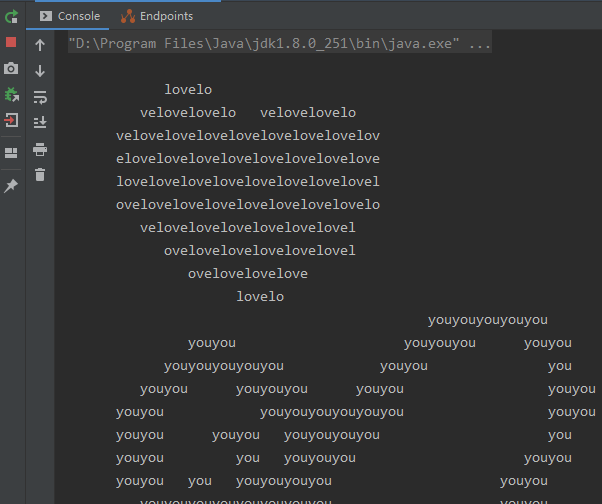Image resolution: width=602 pixels, height=504 pixels.
Task: Clear console with the trash can icon
Action: tap(40, 175)
